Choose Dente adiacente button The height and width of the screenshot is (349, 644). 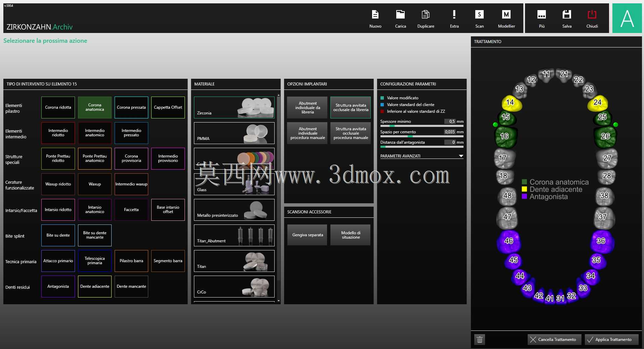click(x=95, y=286)
